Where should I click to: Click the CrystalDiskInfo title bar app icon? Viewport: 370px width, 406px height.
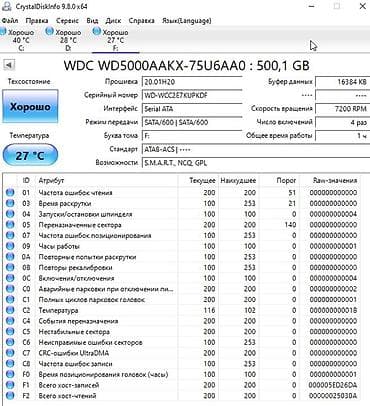pyautogui.click(x=7, y=6)
